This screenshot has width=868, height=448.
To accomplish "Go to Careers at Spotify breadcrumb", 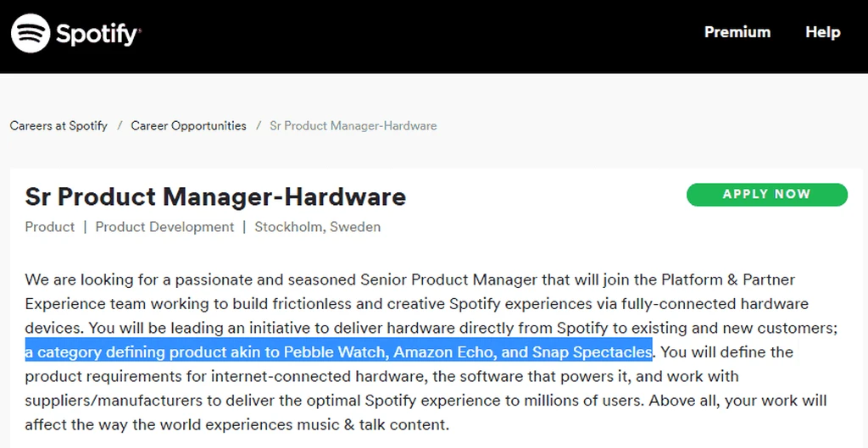I will point(58,125).
